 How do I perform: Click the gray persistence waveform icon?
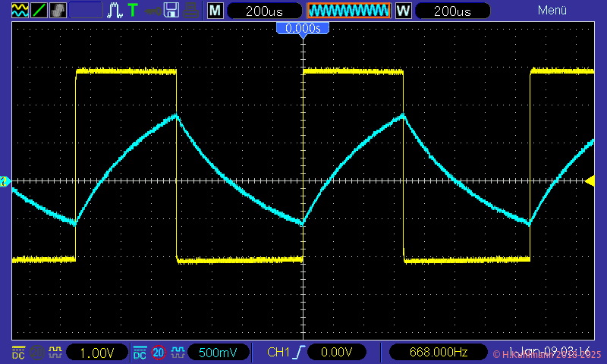click(x=58, y=11)
